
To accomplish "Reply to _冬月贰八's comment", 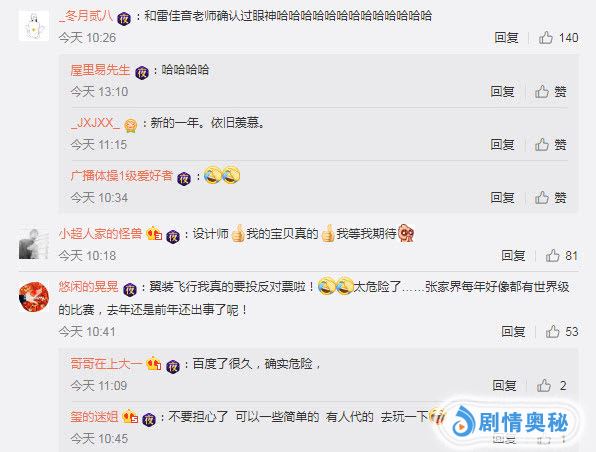I will tap(506, 38).
